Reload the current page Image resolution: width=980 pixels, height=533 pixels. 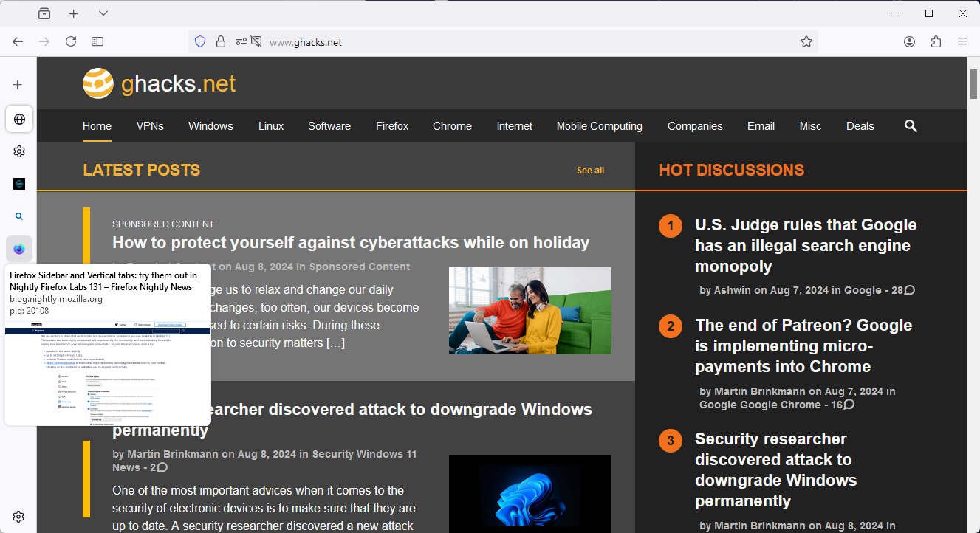tap(71, 41)
